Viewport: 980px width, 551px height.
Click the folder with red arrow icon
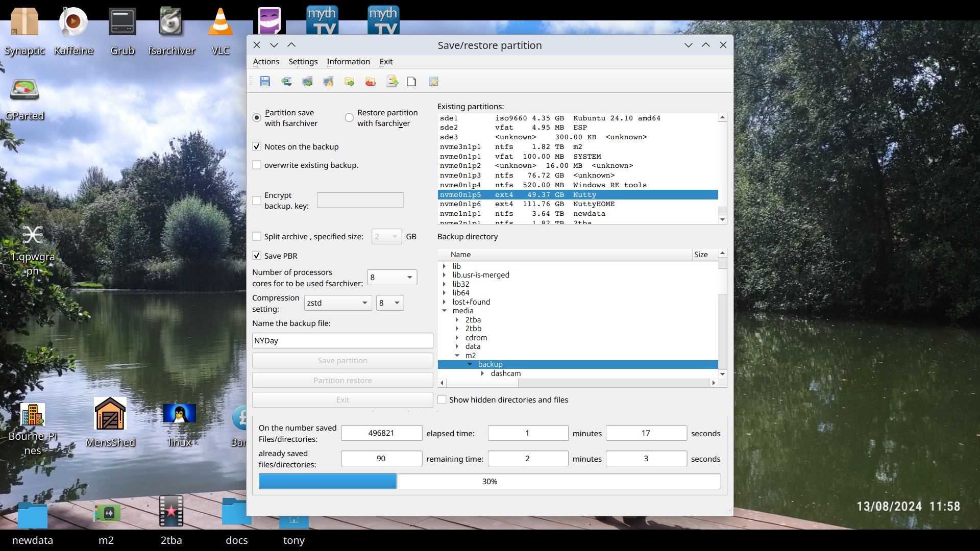(x=371, y=82)
